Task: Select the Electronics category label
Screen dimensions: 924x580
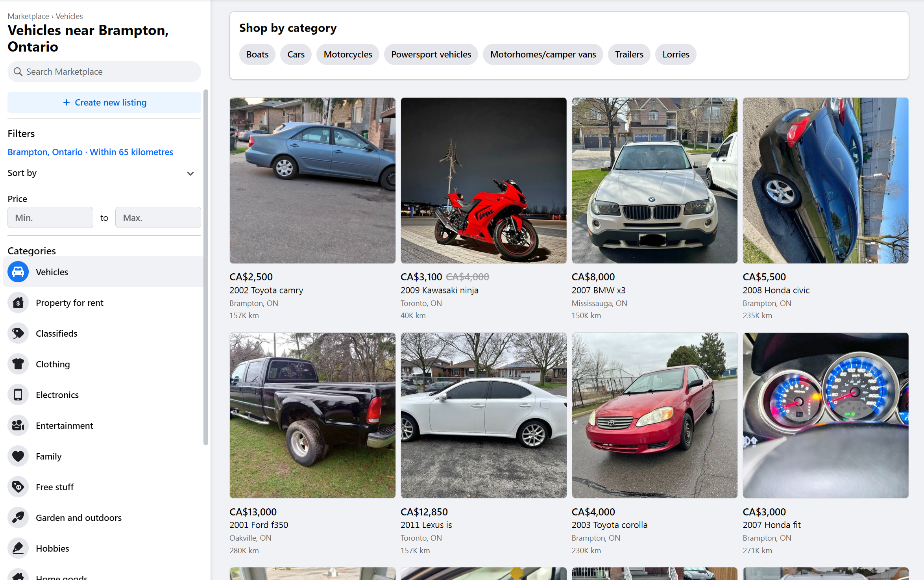Action: 57,395
